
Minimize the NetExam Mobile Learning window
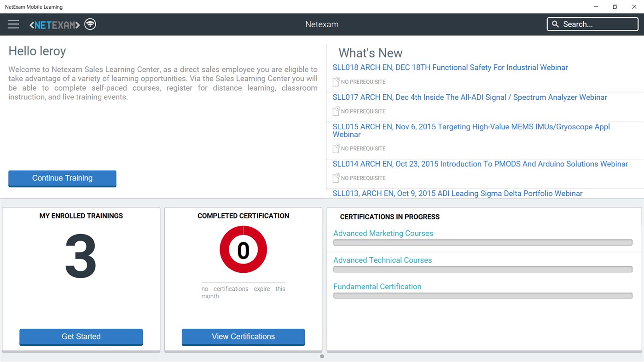(596, 7)
